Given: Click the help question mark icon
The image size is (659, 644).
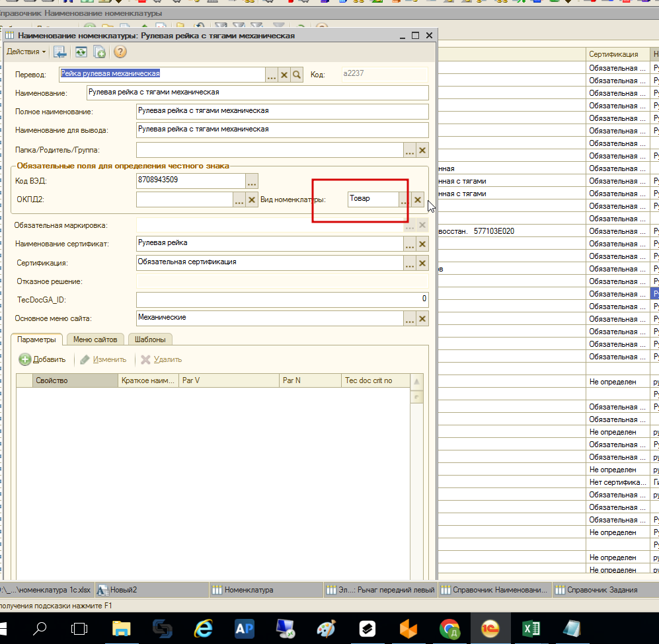Looking at the screenshot, I should [x=120, y=52].
